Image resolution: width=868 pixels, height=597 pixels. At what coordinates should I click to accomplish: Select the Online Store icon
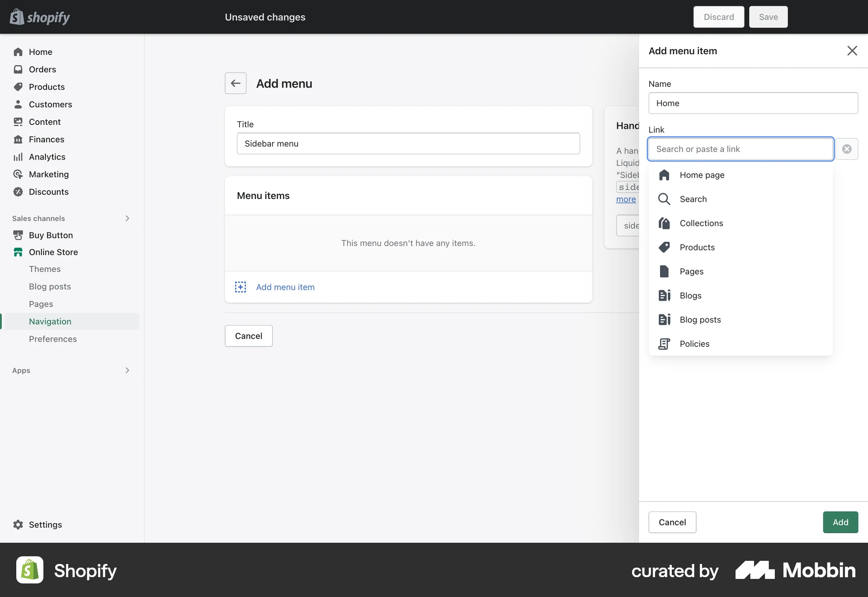click(18, 252)
